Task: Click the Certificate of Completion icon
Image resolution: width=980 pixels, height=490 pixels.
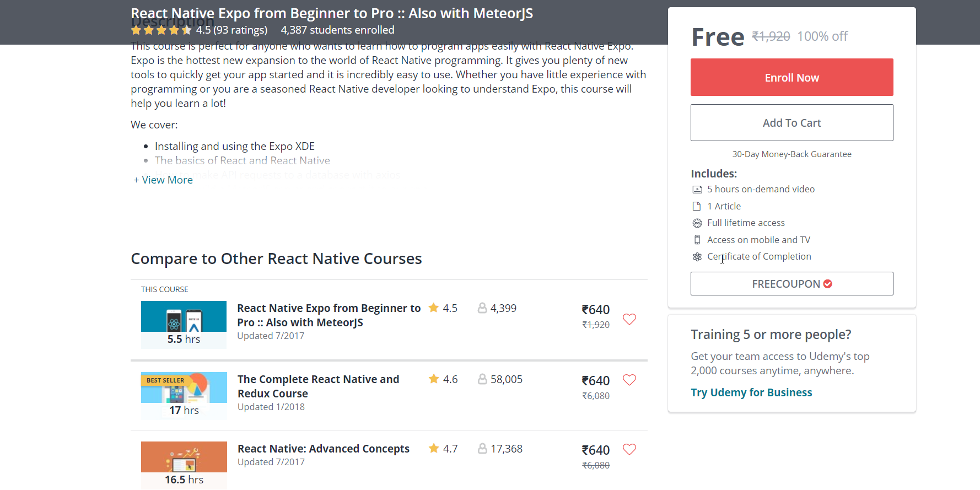Action: [697, 257]
